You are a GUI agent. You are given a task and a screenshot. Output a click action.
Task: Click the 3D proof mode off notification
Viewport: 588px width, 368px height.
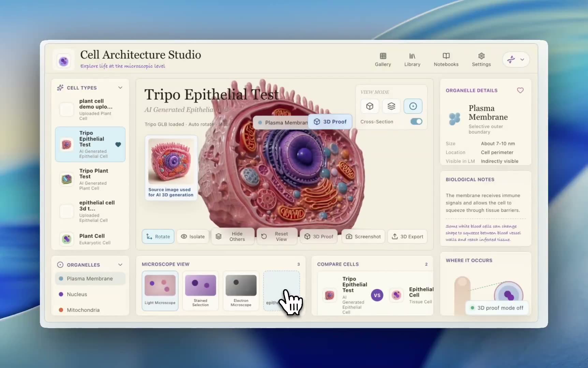(x=497, y=308)
